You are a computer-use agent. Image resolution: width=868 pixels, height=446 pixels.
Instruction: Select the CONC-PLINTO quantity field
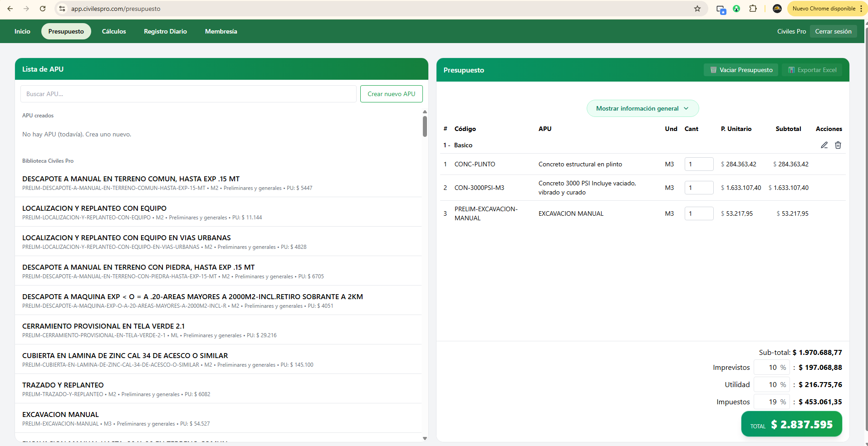pos(699,164)
